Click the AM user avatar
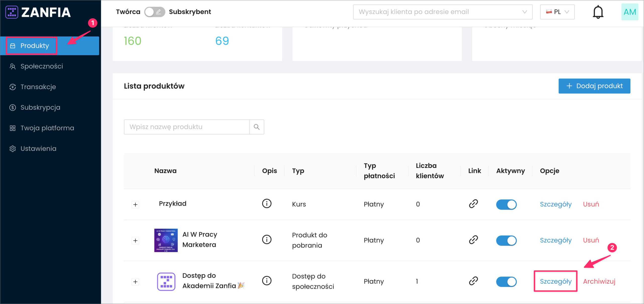This screenshot has height=304, width=644. click(629, 12)
